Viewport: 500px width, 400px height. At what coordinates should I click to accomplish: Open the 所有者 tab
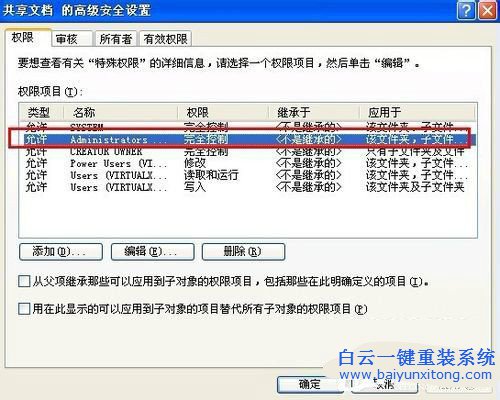[115, 39]
